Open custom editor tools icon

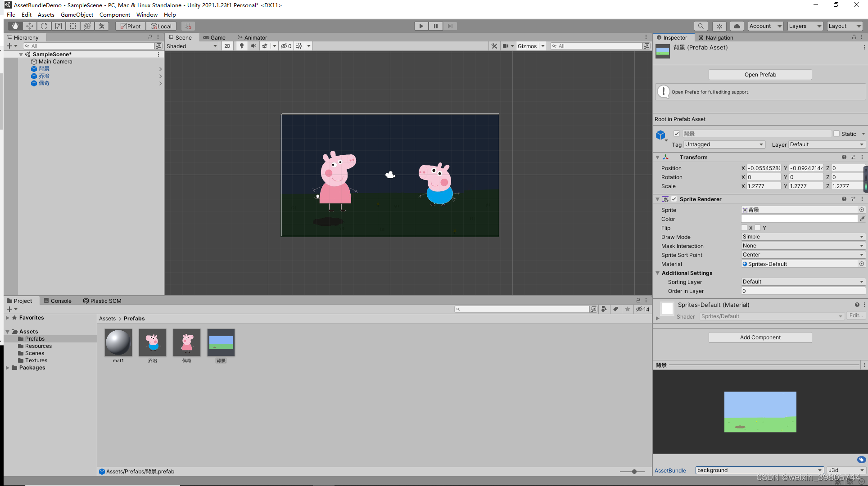[101, 26]
